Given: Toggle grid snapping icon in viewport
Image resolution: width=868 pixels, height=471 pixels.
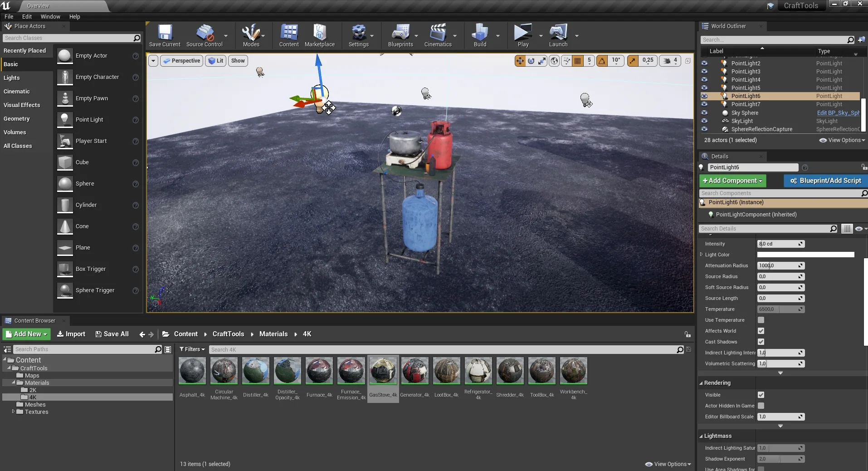Looking at the screenshot, I should pyautogui.click(x=578, y=61).
